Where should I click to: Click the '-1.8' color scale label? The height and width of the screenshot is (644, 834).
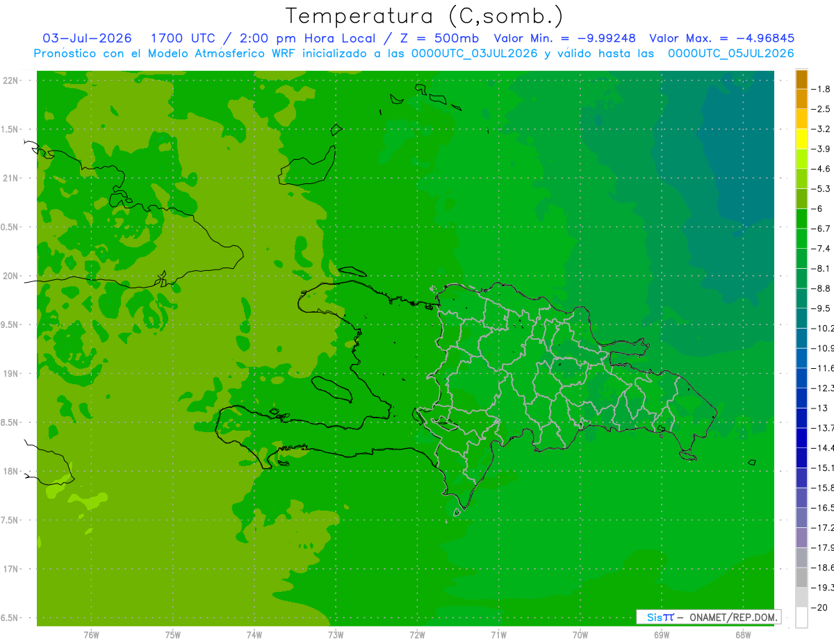click(821, 89)
